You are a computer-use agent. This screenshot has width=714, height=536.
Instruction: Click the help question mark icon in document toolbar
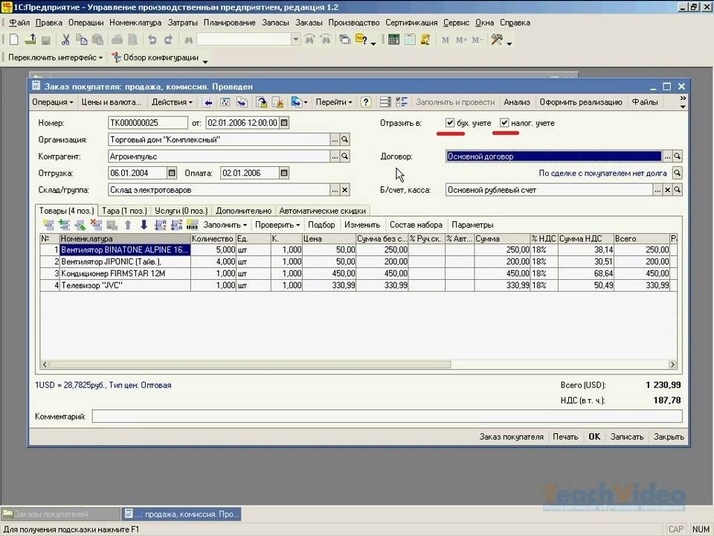click(366, 102)
